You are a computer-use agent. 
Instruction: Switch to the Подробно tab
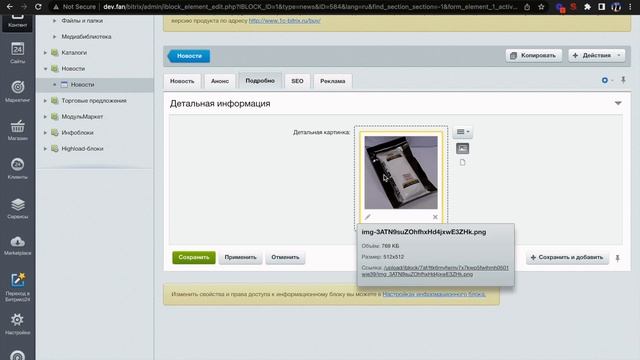click(260, 80)
